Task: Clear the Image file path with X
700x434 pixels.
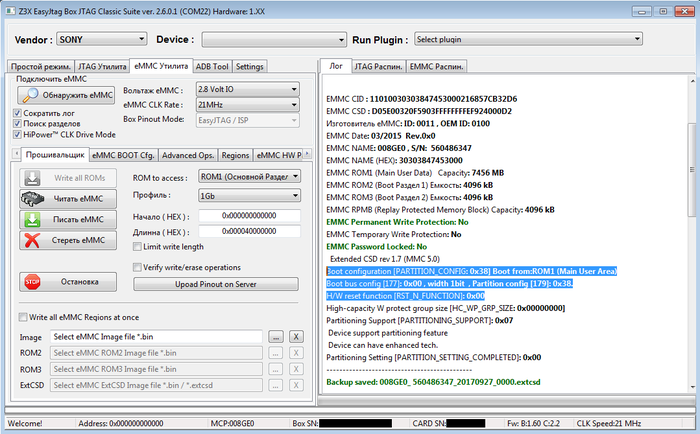Action: 297,337
